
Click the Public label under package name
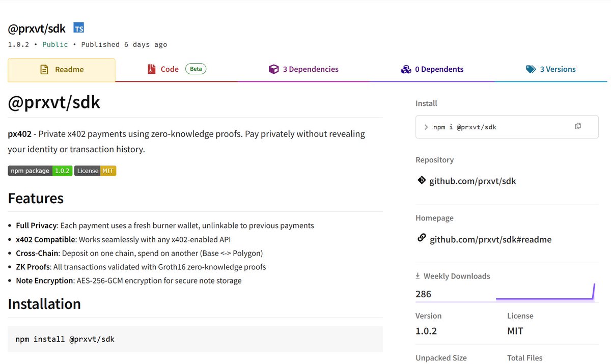(55, 44)
